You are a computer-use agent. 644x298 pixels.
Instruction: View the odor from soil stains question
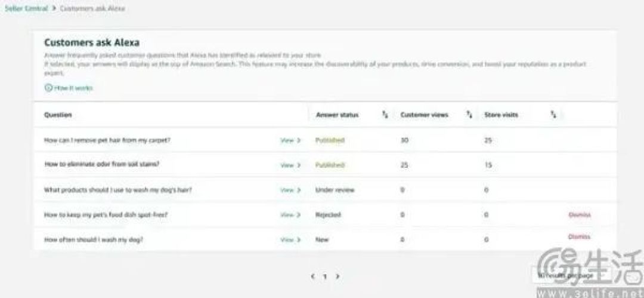pyautogui.click(x=290, y=165)
